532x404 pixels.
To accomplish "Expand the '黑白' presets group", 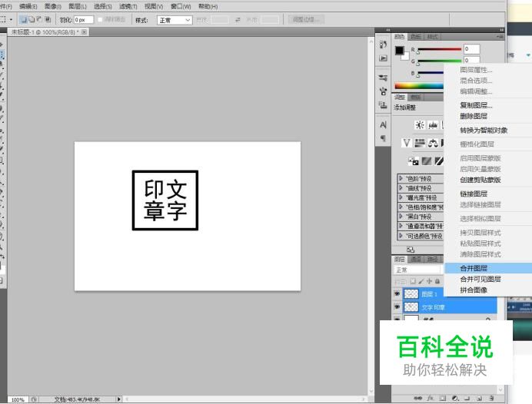I will pyautogui.click(x=401, y=217).
